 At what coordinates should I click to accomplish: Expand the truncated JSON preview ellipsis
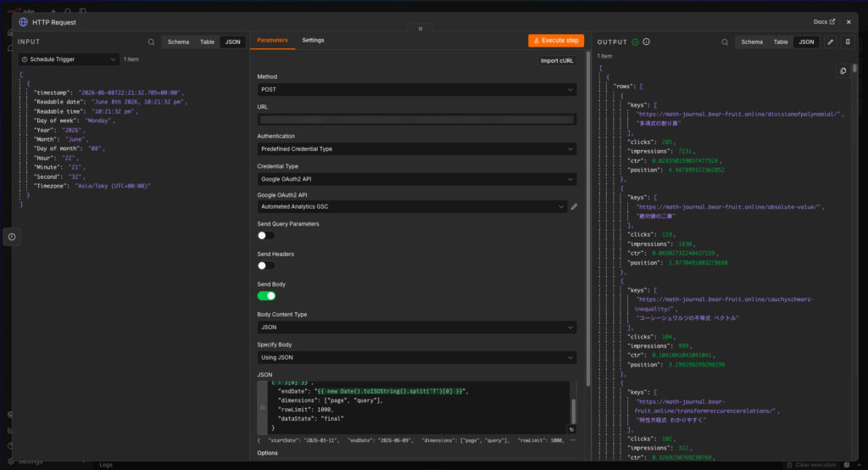tap(572, 440)
